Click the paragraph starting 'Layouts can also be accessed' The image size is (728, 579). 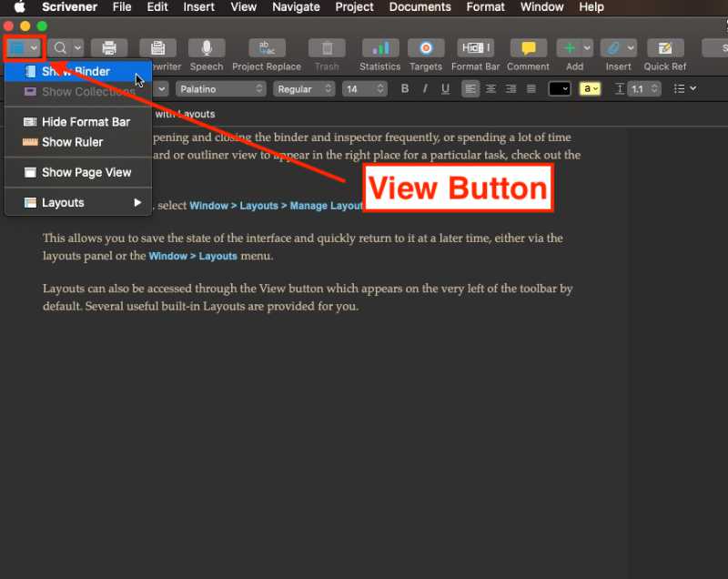(308, 297)
